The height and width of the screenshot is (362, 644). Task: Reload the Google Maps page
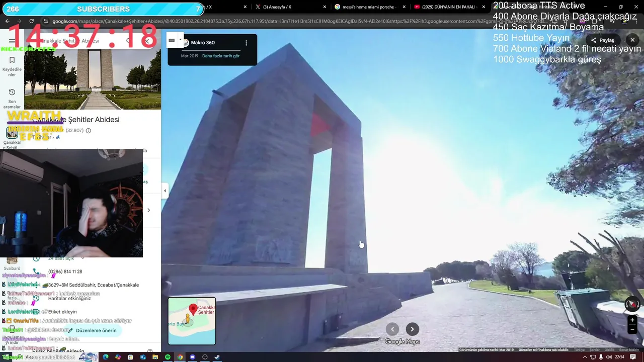31,21
